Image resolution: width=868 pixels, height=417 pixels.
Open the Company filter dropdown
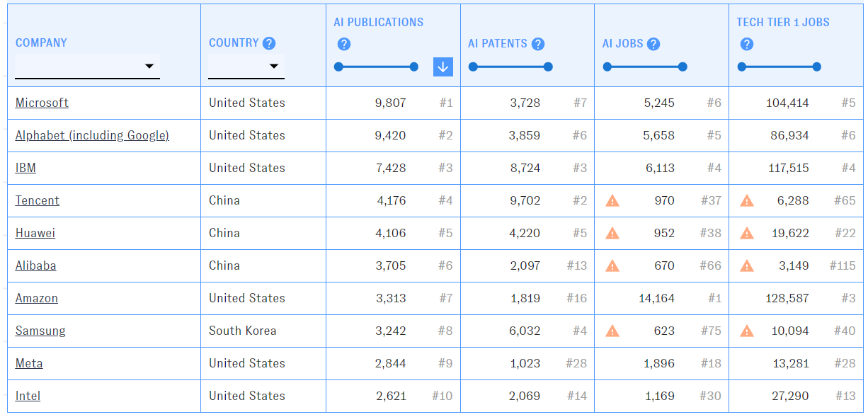87,67
